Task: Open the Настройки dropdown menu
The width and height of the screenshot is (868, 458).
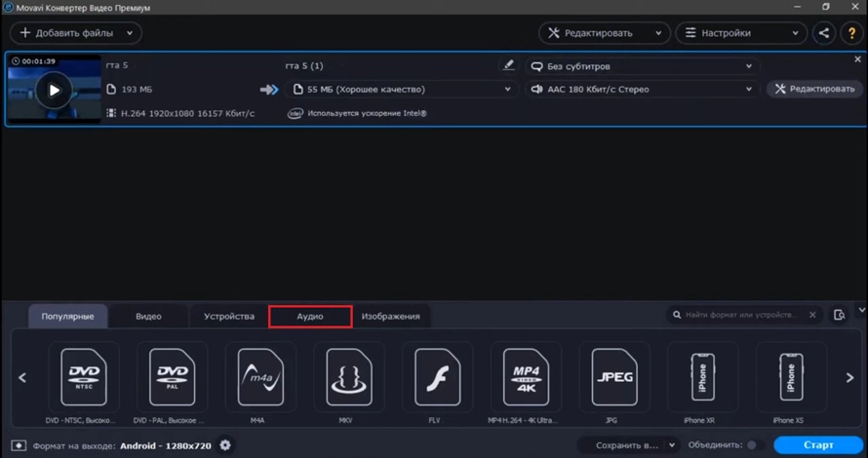Action: pyautogui.click(x=741, y=33)
